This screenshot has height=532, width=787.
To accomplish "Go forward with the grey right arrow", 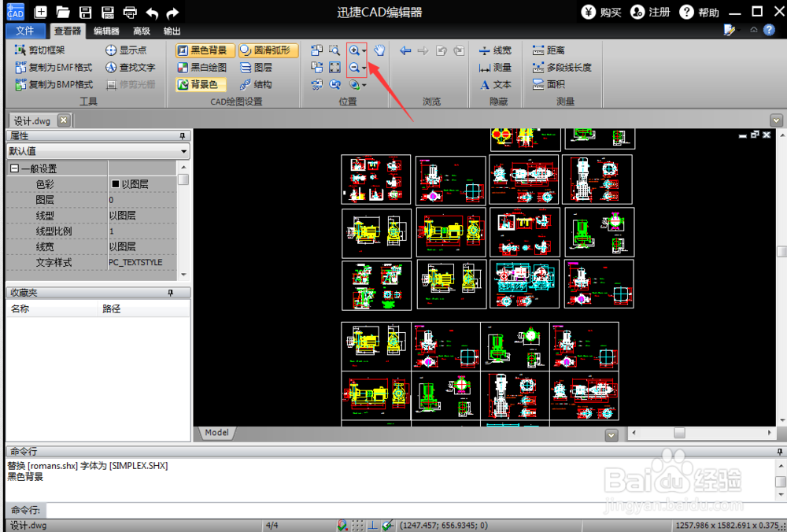I will (x=423, y=50).
